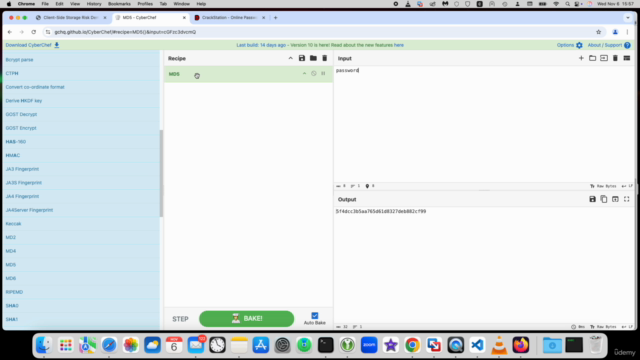The height and width of the screenshot is (360, 640).
Task: Open input end-of-line LF selector
Action: point(627,186)
